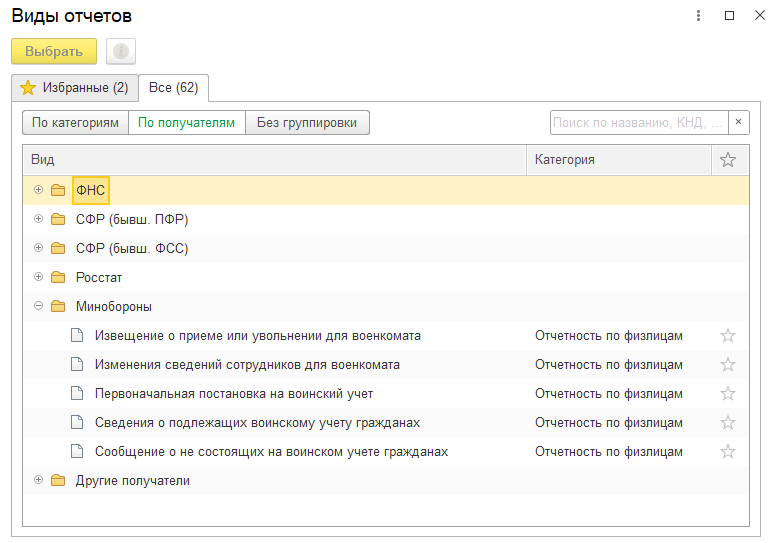This screenshot has width=772, height=543.
Task: Select Извещение о приеме или увольнении для военкомата
Action: point(258,336)
